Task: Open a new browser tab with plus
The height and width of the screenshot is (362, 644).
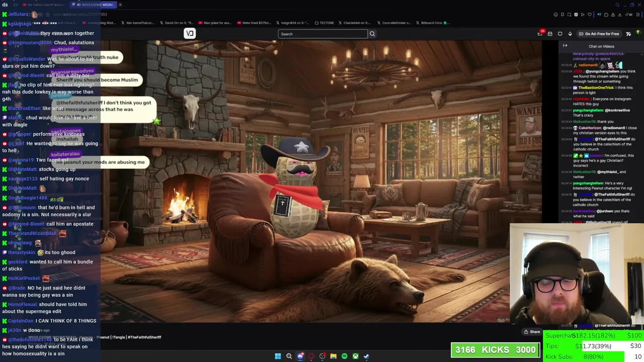Action: click(x=120, y=5)
